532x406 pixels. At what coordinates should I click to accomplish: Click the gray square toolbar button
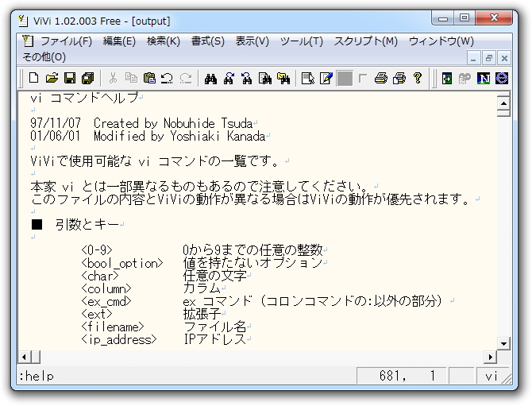click(x=345, y=79)
